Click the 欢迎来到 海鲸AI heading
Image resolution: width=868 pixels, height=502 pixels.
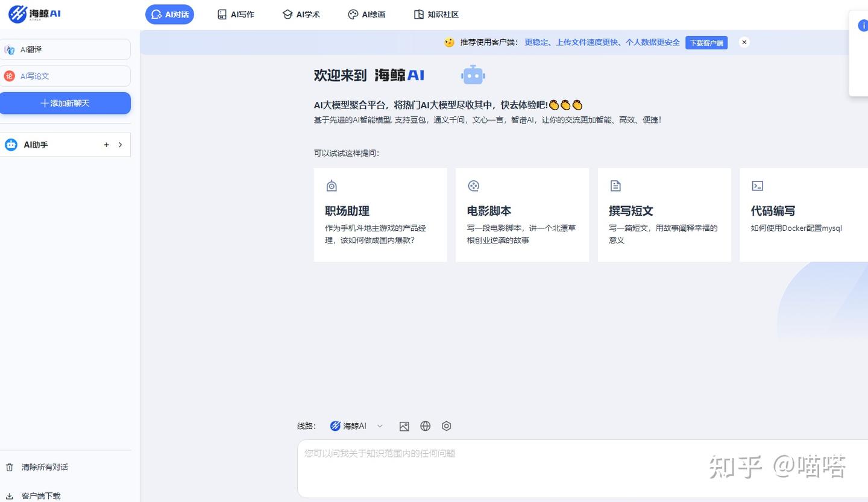(369, 75)
